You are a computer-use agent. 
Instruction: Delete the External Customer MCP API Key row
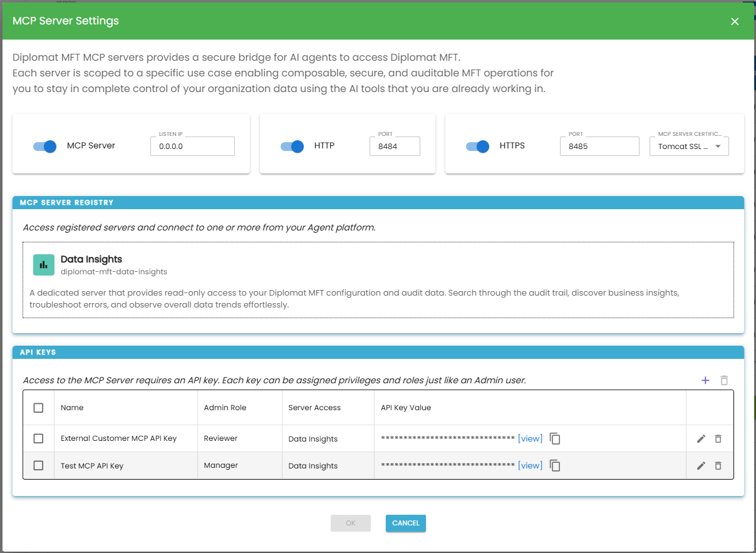click(718, 438)
